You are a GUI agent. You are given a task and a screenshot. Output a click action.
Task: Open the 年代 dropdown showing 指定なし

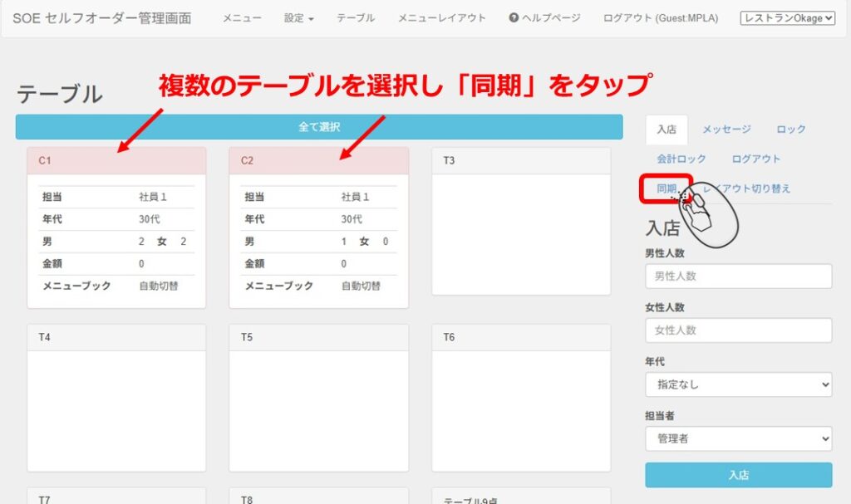pos(738,384)
